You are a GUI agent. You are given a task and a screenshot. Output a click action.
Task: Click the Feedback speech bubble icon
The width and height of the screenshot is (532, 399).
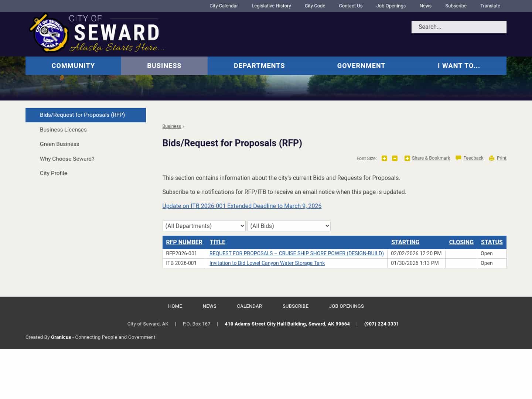458,158
